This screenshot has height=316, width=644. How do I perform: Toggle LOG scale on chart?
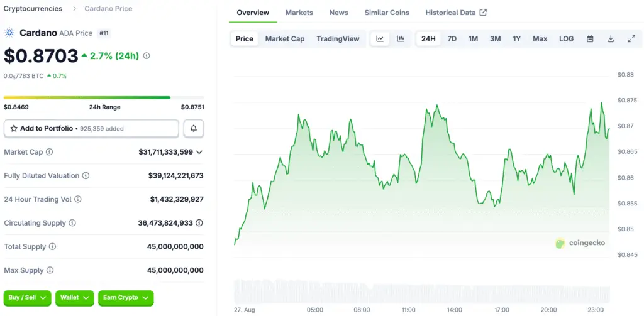(x=567, y=39)
